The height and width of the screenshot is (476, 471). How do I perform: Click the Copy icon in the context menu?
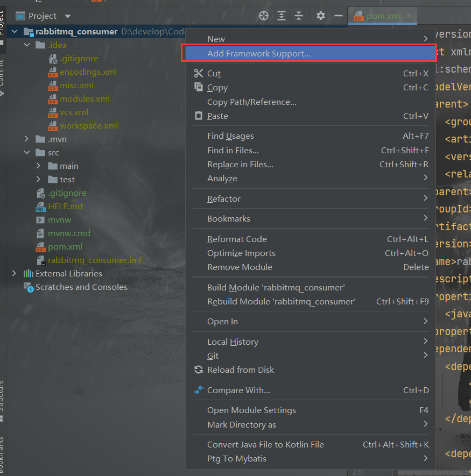198,87
